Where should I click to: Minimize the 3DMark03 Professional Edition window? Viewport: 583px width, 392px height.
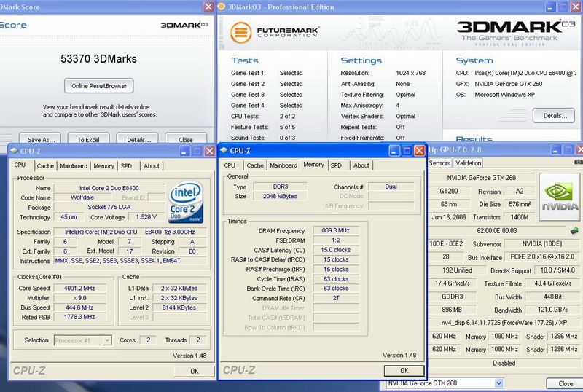pos(551,7)
